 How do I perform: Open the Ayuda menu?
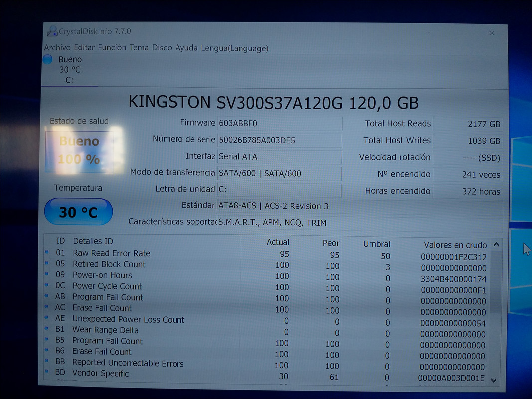[186, 48]
